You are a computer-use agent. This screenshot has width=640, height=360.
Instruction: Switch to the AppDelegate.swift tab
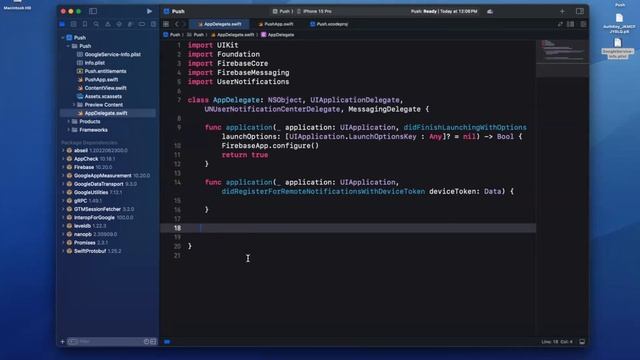219,24
